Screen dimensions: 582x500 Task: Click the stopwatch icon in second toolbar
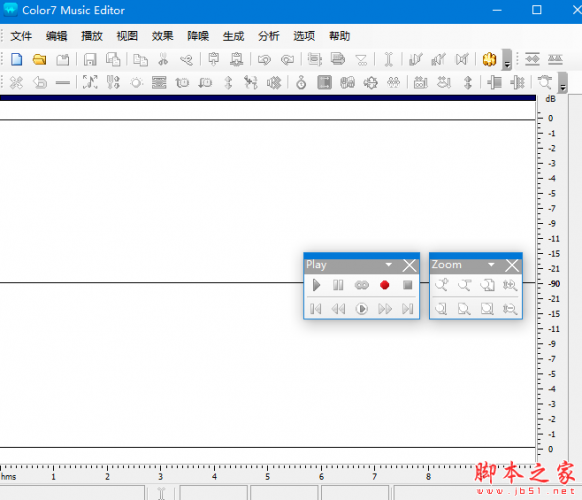[301, 82]
